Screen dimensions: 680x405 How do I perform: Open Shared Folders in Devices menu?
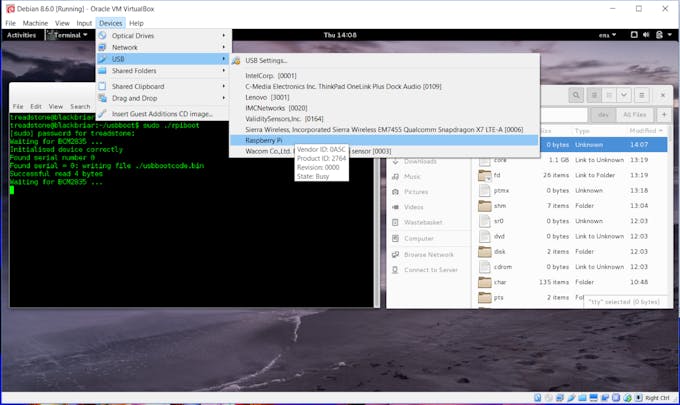pos(164,71)
